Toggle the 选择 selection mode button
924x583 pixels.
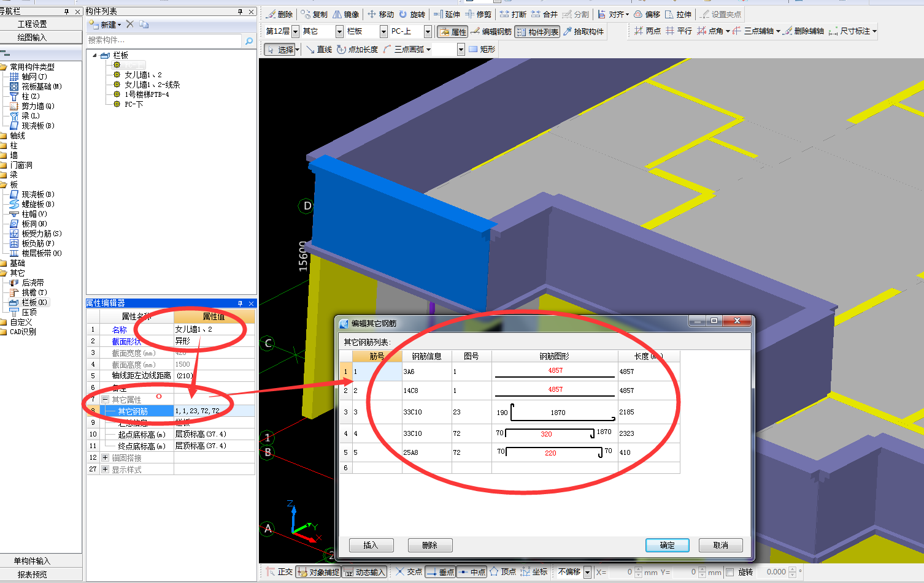(280, 49)
